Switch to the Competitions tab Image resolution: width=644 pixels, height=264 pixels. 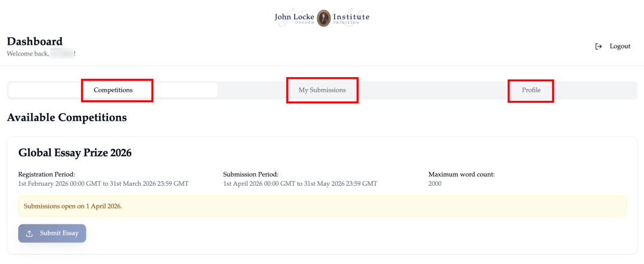[113, 90]
